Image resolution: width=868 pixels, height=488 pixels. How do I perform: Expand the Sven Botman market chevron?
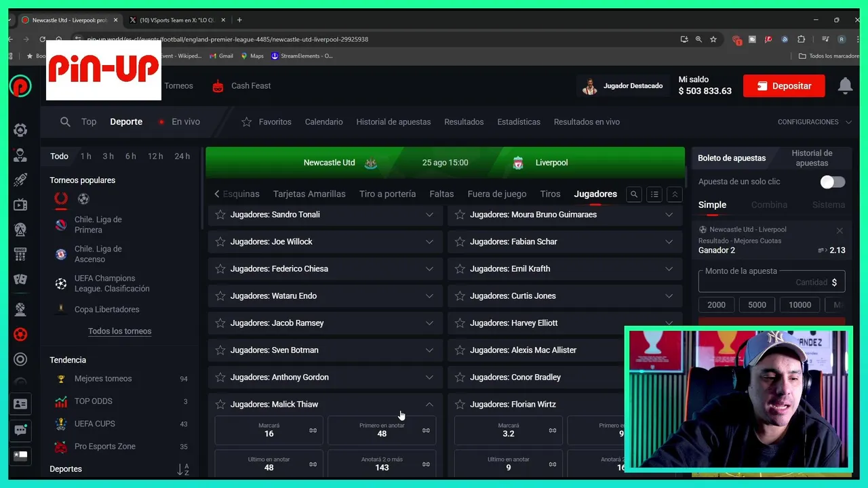[x=429, y=350]
